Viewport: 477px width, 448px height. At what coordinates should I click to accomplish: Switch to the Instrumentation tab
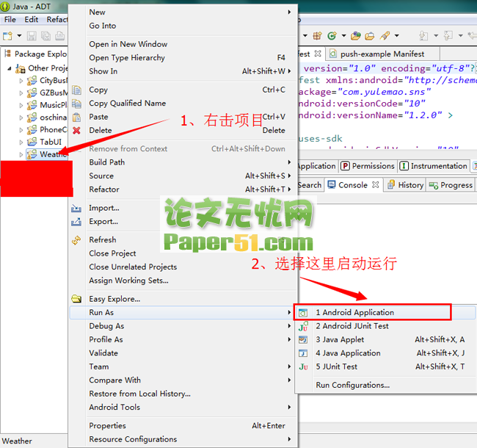(435, 166)
